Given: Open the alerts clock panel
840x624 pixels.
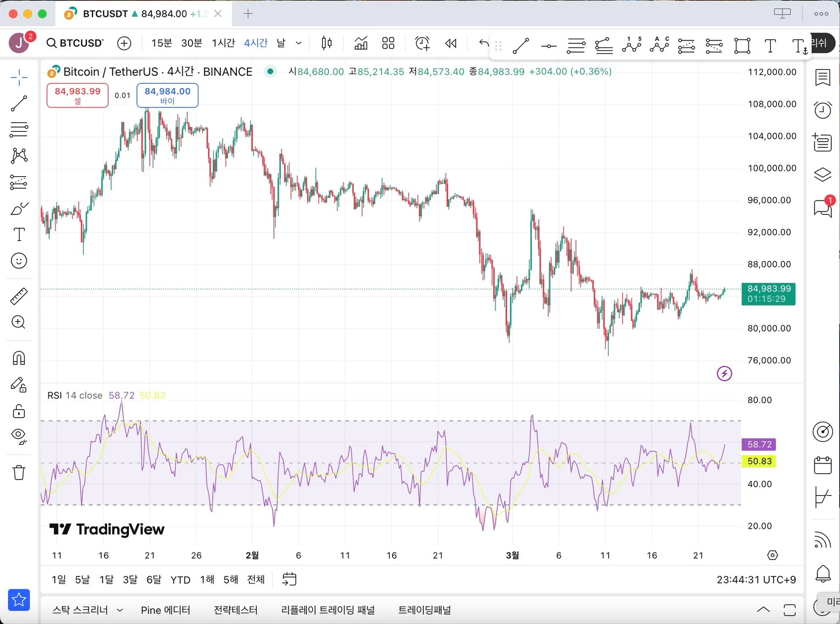Looking at the screenshot, I should pos(823,110).
